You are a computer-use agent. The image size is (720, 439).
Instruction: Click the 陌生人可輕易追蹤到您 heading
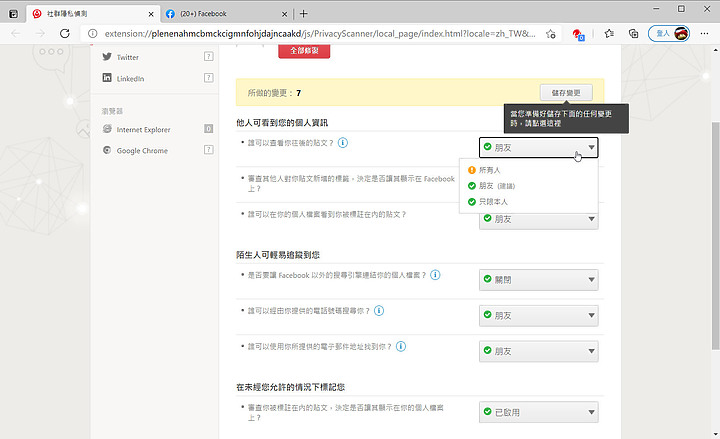(x=278, y=255)
